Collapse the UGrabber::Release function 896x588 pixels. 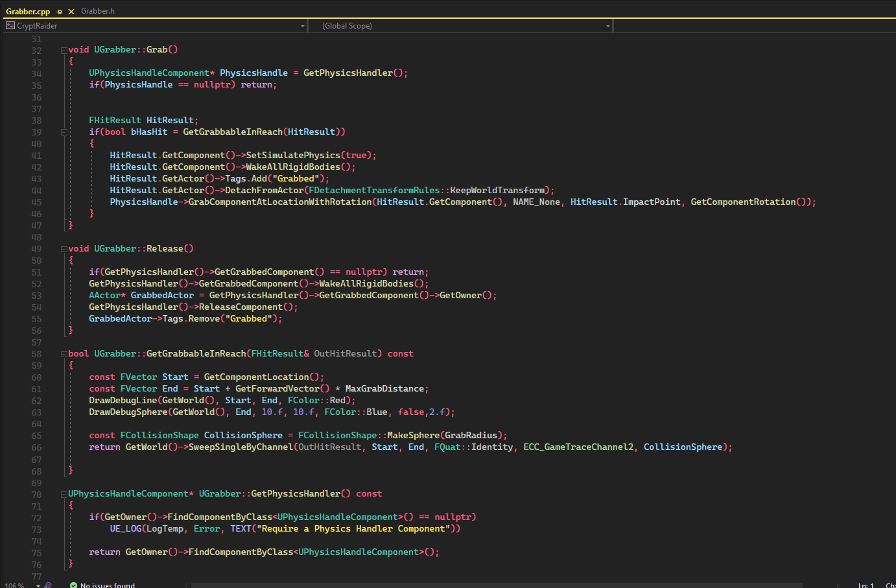(x=64, y=249)
